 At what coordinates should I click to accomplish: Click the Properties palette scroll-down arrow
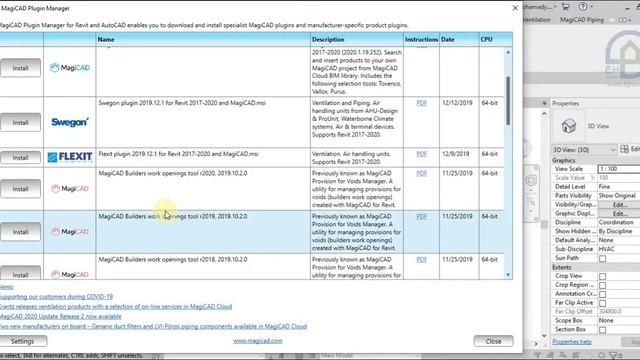point(544,336)
